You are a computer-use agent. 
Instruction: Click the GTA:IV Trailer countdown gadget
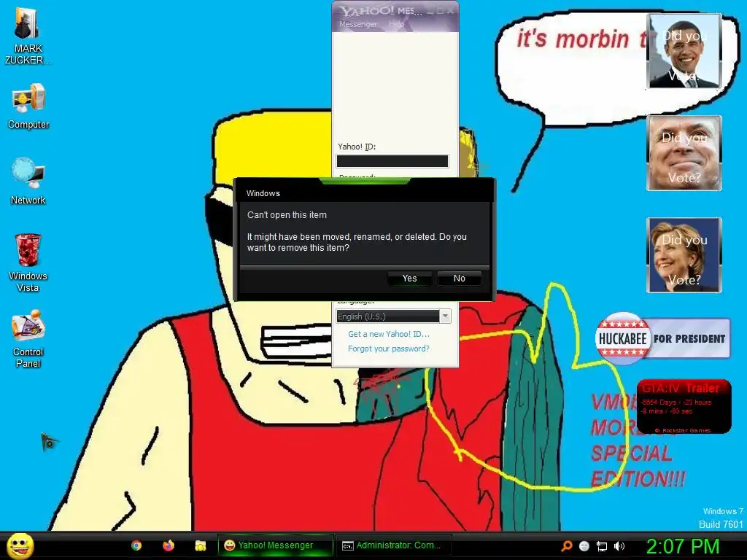pos(684,407)
